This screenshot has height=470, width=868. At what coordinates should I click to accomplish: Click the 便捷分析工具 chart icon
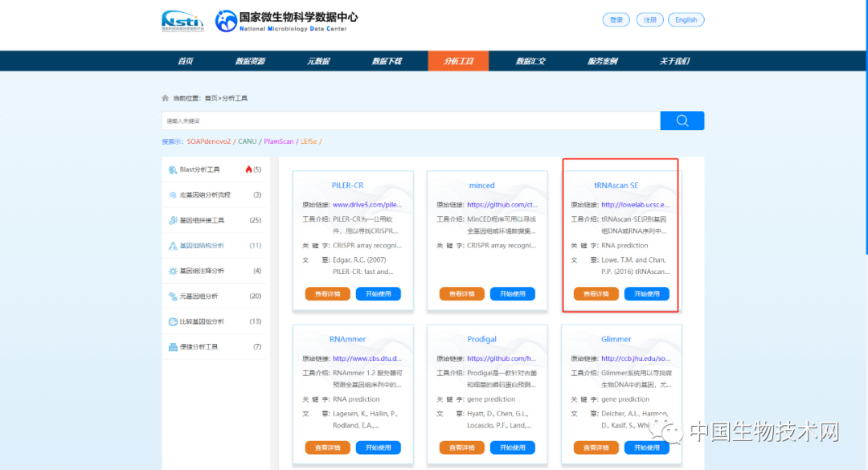(x=174, y=347)
